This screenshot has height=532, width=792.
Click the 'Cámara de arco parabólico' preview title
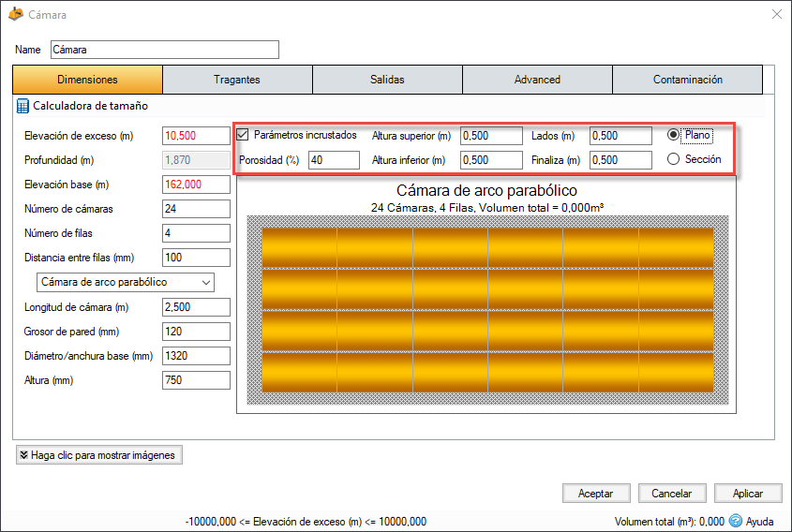pos(486,190)
